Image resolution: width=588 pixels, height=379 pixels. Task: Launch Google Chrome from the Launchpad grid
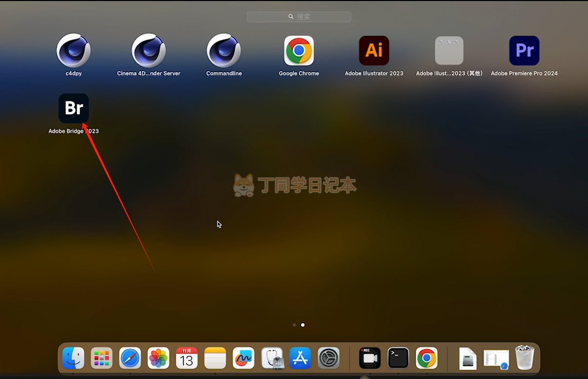(299, 51)
